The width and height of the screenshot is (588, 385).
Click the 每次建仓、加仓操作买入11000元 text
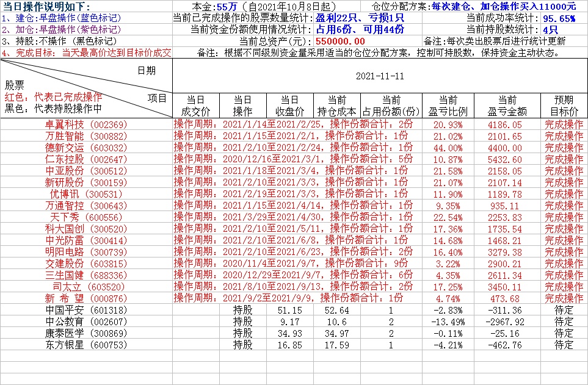(x=504, y=6)
